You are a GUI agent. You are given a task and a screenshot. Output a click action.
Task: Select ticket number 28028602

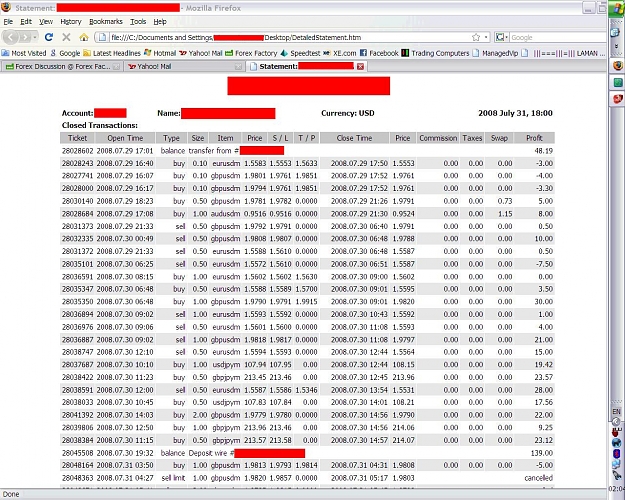(x=78, y=151)
